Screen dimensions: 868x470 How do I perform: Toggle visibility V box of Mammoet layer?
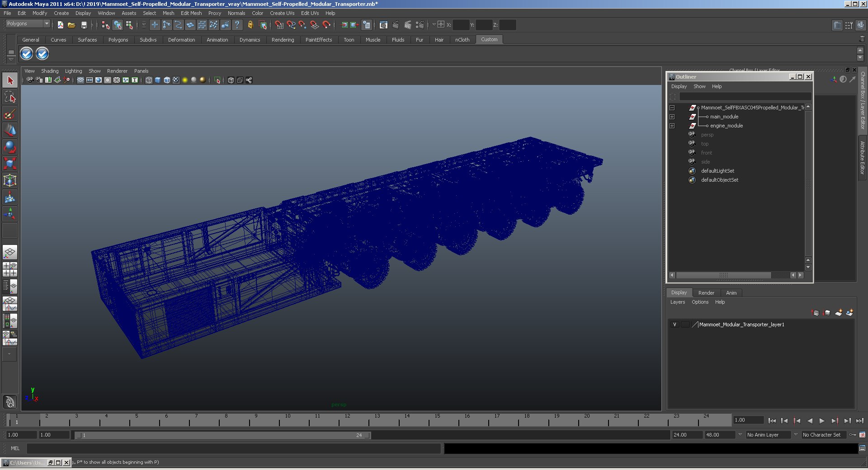[x=675, y=324]
